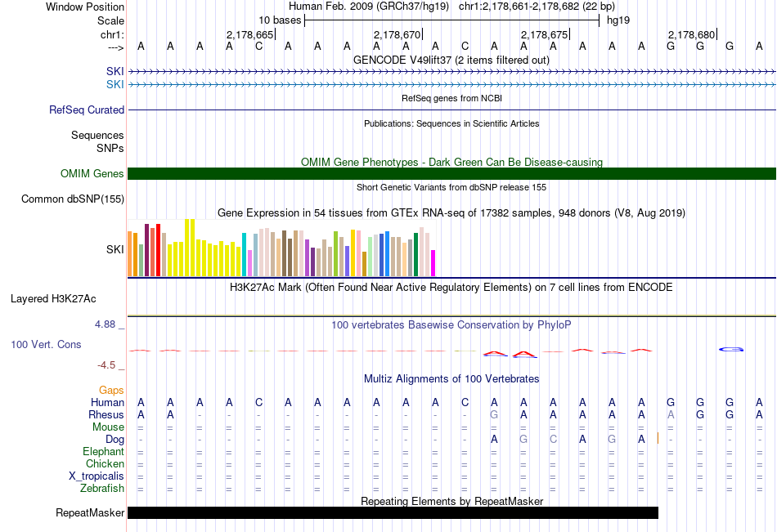Click the Zebrafish species row label
Screen dimensions: 777x532
[x=102, y=489]
